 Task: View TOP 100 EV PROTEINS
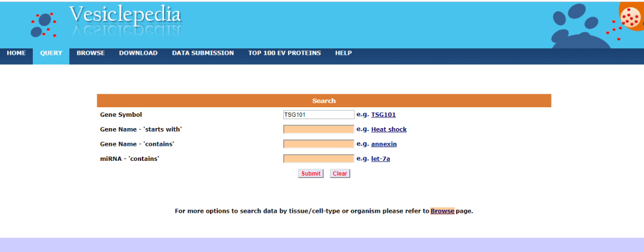284,54
